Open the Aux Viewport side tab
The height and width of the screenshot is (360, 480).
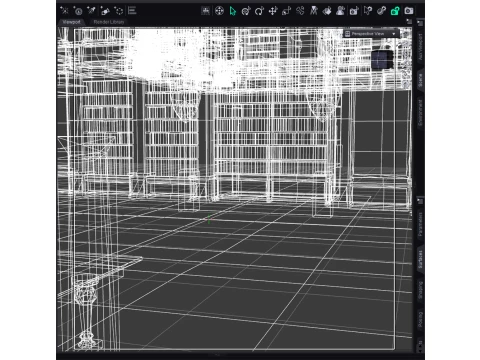tap(420, 47)
